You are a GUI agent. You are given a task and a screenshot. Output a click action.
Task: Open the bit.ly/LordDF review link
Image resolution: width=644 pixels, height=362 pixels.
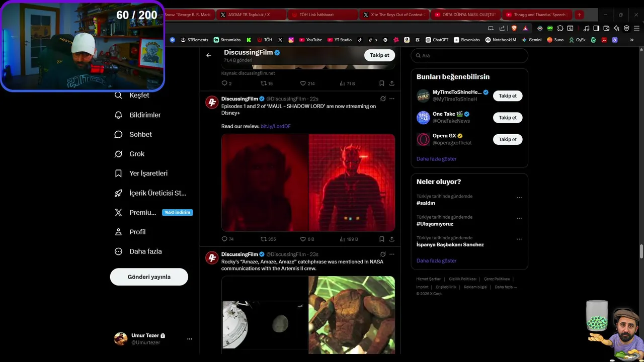(276, 126)
